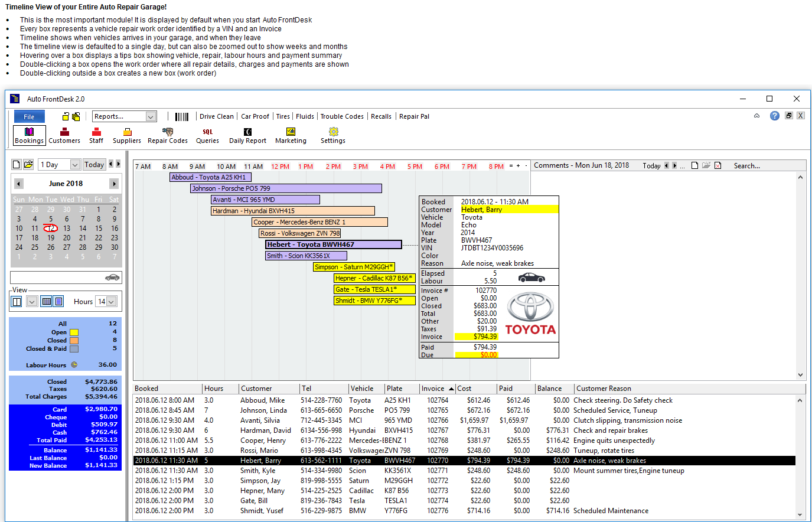Open the Repair Codes module
Screen dimensions: 812x522
pos(168,135)
